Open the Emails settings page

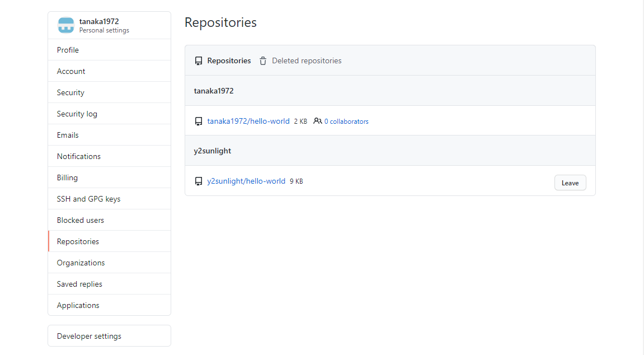click(68, 135)
